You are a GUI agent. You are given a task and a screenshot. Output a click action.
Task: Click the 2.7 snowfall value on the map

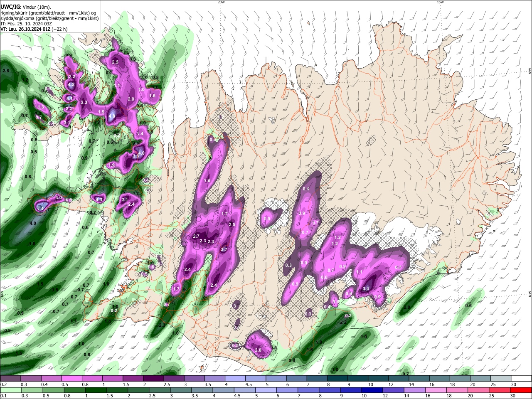click(197, 236)
